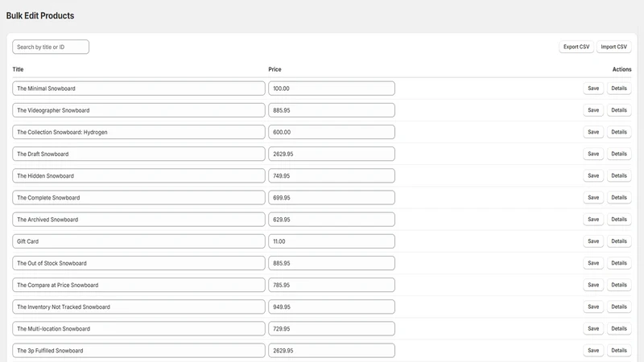Edit the price 729.95 field
This screenshot has width=644, height=362.
click(332, 329)
